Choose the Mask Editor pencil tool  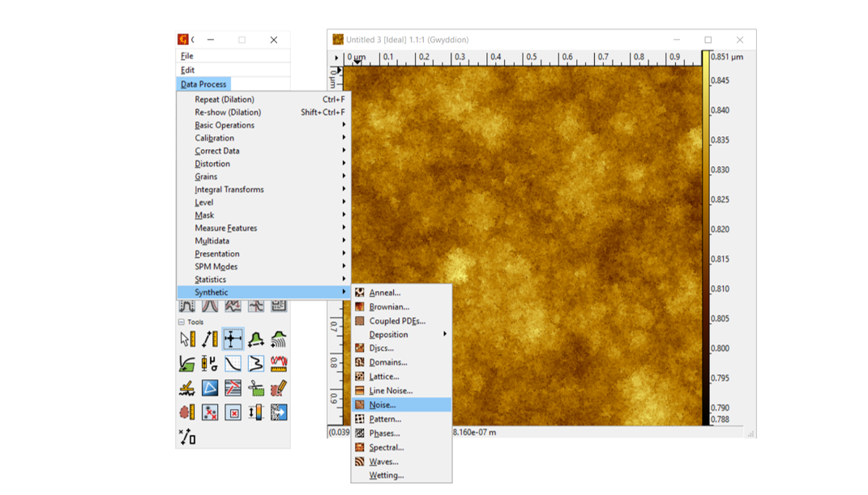click(279, 389)
